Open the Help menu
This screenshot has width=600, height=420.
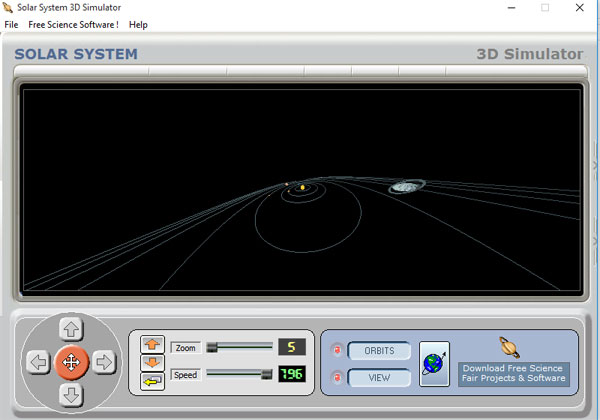click(138, 24)
